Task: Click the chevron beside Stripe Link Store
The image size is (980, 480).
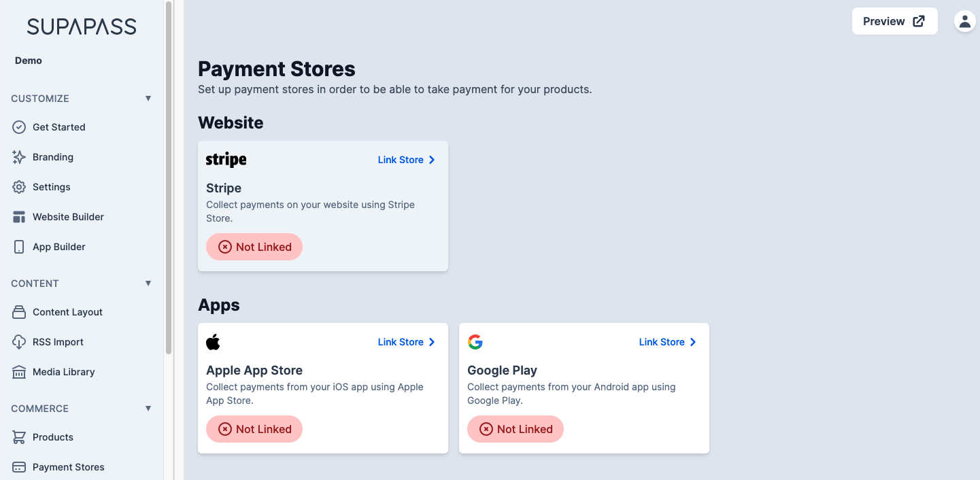Action: 432,160
